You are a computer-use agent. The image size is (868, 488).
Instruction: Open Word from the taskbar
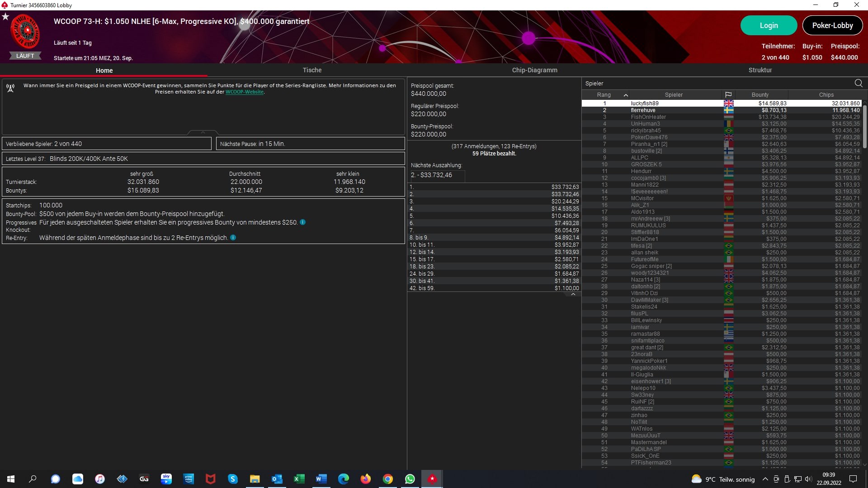point(321,479)
